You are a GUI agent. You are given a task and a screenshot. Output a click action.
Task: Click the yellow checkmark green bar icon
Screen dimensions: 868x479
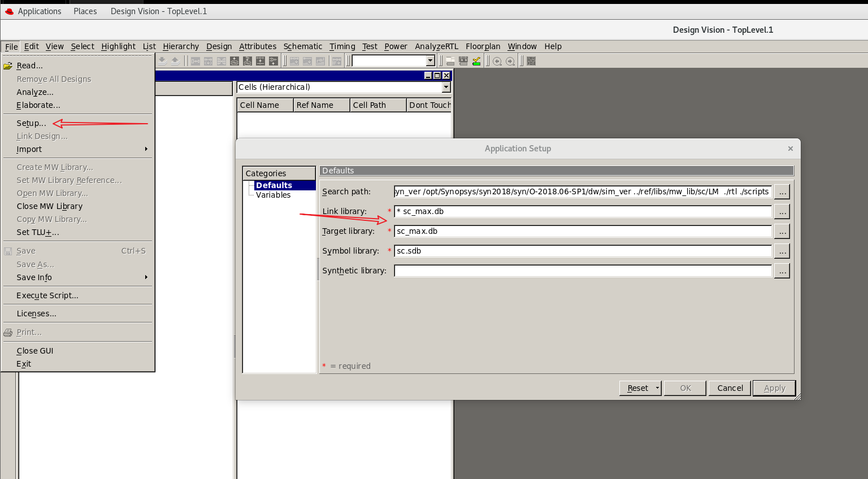point(476,61)
